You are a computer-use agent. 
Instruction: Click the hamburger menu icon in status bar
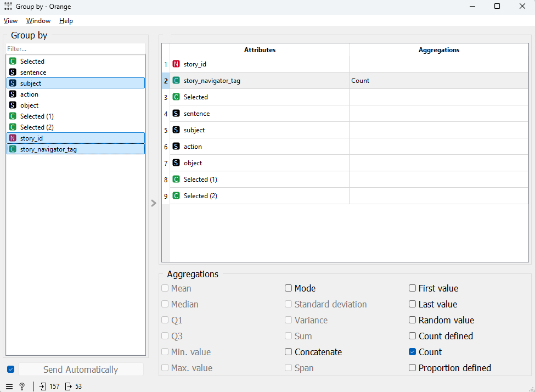pyautogui.click(x=9, y=386)
